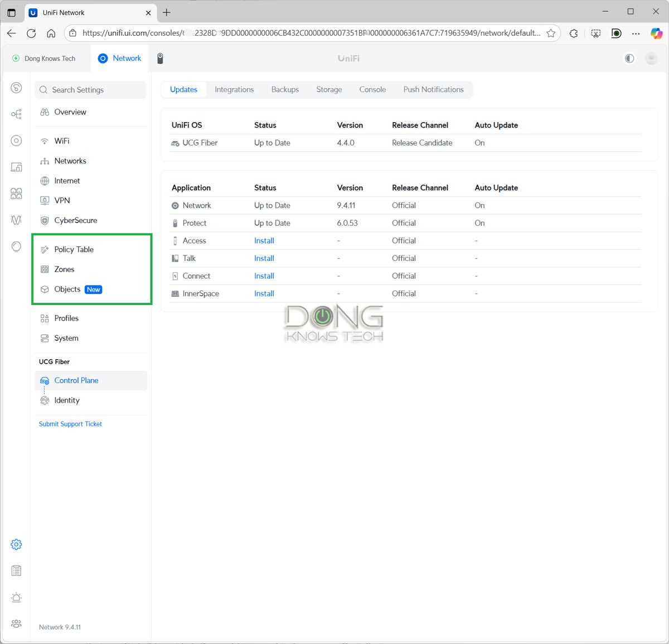Open WiFi settings
Image resolution: width=669 pixels, height=644 pixels.
pos(91,141)
